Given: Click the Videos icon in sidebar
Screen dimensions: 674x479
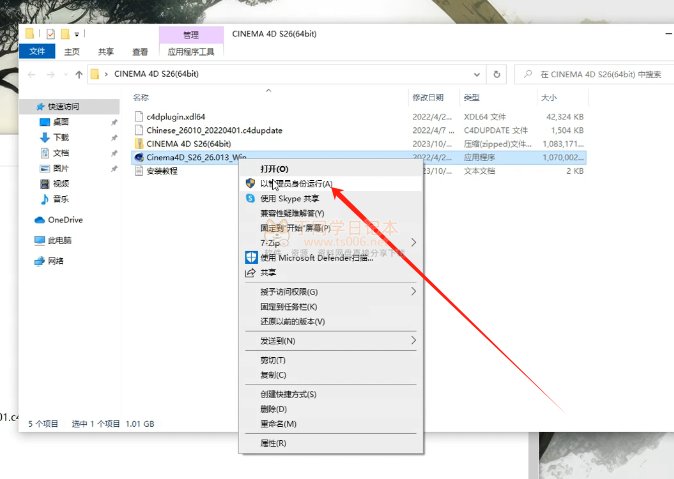Looking at the screenshot, I should point(45,184).
